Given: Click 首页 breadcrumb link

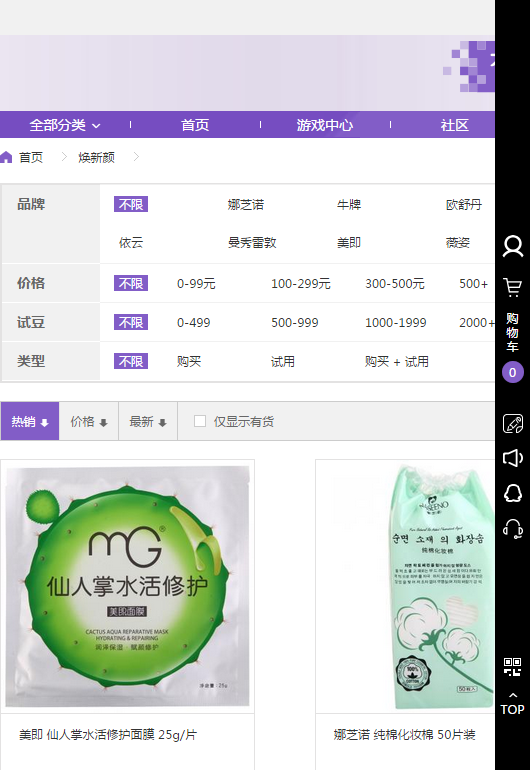Looking at the screenshot, I should coord(31,157).
